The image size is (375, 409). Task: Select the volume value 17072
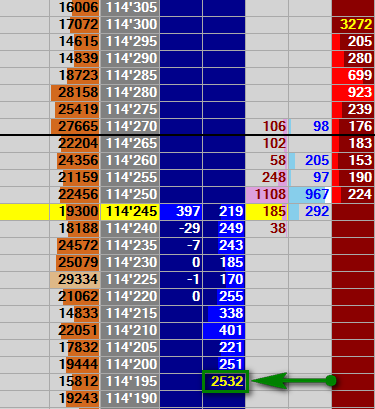[x=75, y=24]
